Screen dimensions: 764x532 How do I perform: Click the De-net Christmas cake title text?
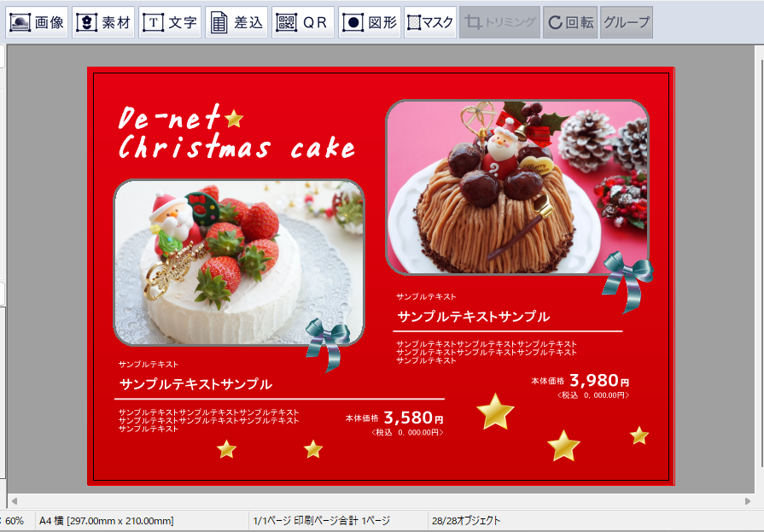235,134
